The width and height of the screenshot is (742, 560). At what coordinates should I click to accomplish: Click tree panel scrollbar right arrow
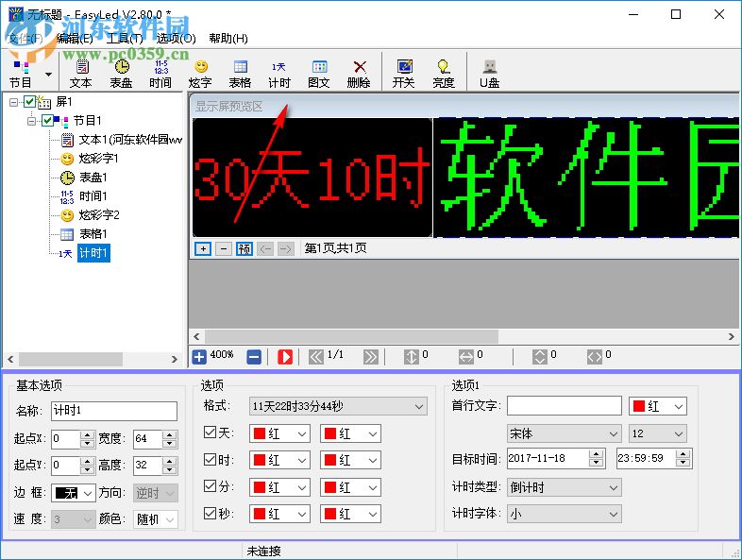(174, 359)
